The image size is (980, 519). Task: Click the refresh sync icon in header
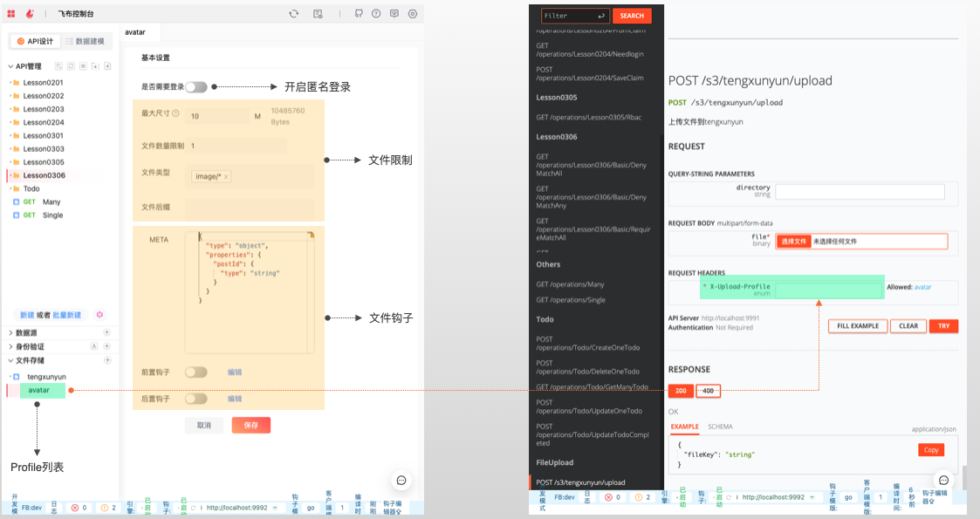[x=294, y=14]
